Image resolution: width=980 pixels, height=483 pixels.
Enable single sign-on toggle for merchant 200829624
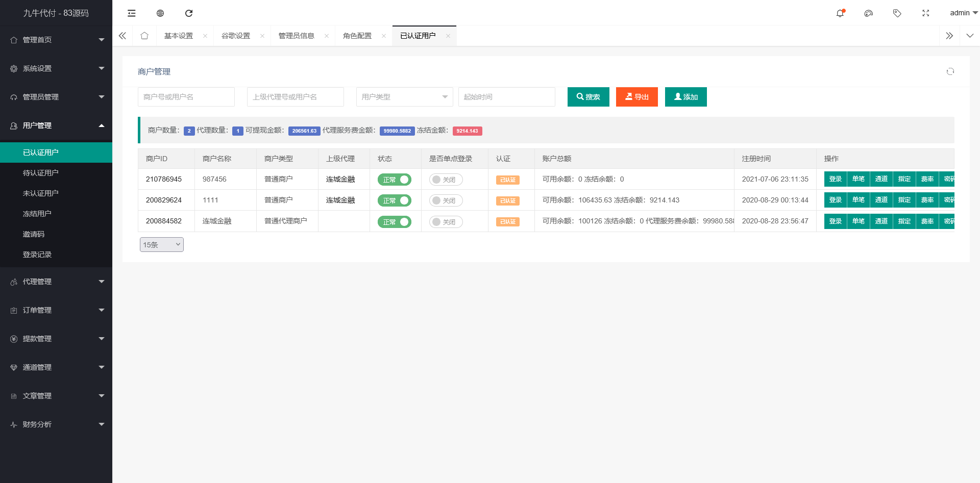pos(446,200)
